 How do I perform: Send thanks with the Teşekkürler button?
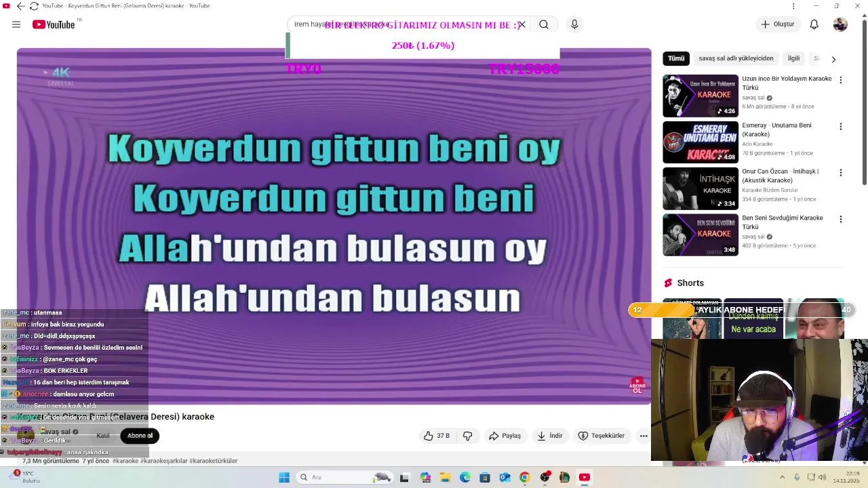[601, 436]
